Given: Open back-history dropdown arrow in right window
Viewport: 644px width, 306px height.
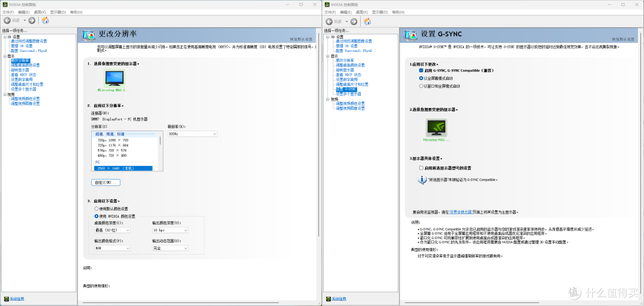Looking at the screenshot, I should (346, 21).
